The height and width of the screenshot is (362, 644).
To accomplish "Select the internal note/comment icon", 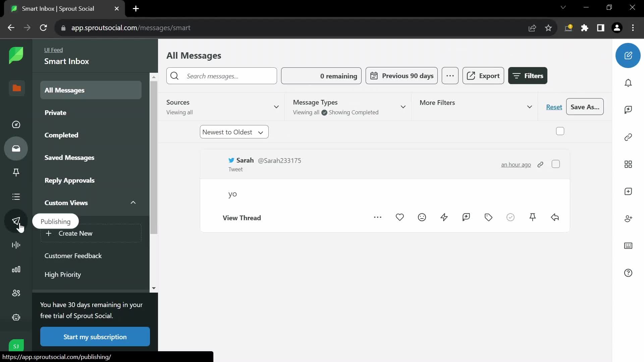I will (x=467, y=218).
